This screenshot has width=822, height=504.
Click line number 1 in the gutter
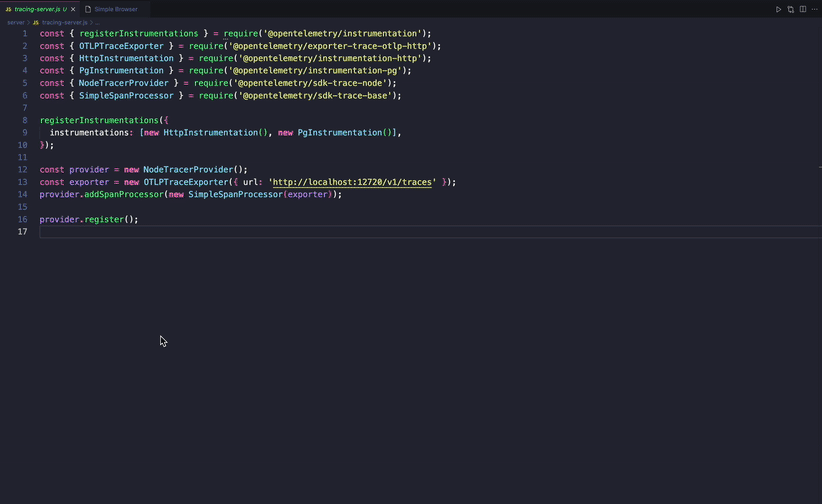tap(25, 34)
